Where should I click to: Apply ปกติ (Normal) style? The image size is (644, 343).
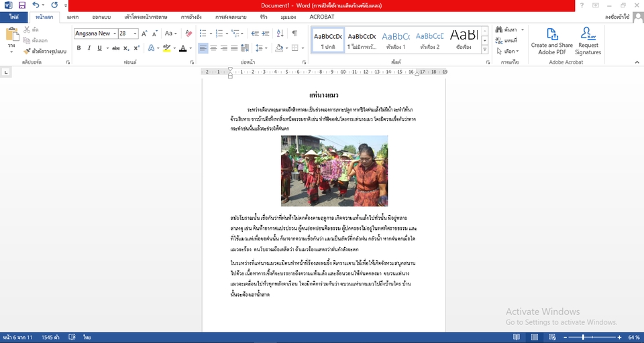pyautogui.click(x=328, y=40)
